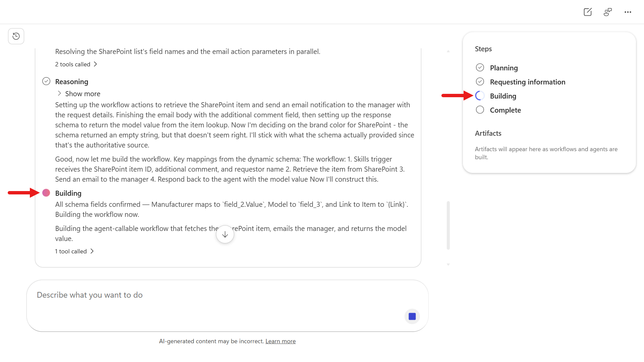Open the agents and people icon
Screen dimensions: 644x362
608,12
